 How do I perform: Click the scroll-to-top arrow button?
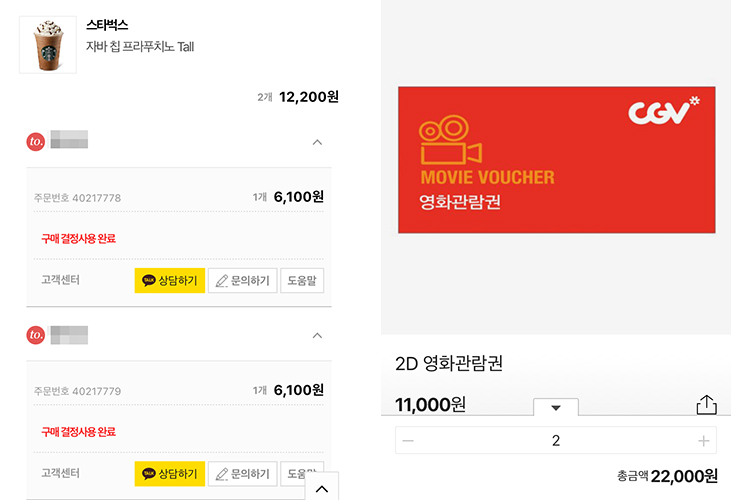(322, 487)
